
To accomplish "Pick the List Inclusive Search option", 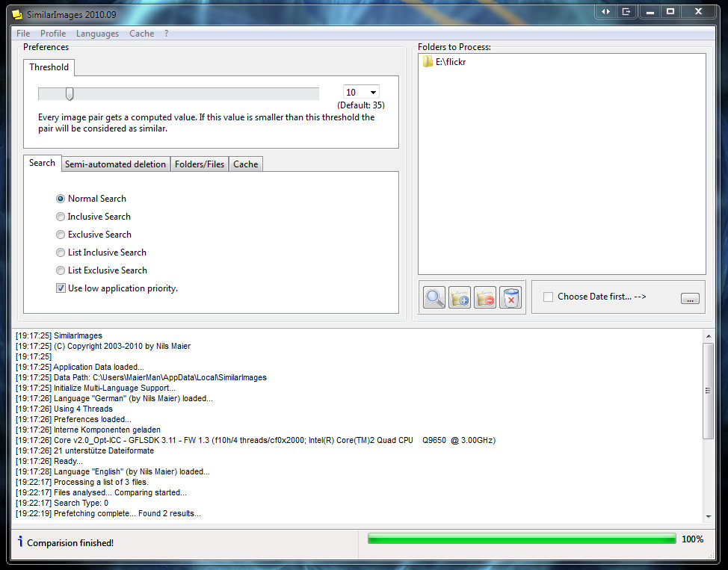I will pos(61,253).
